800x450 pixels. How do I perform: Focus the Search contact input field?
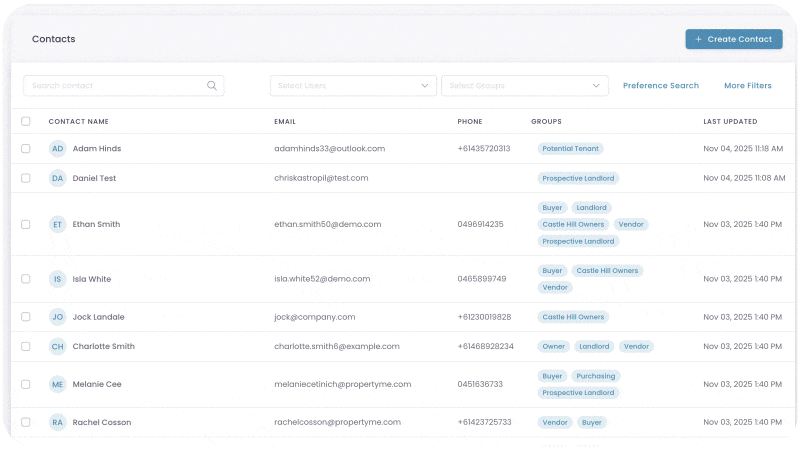(x=123, y=86)
